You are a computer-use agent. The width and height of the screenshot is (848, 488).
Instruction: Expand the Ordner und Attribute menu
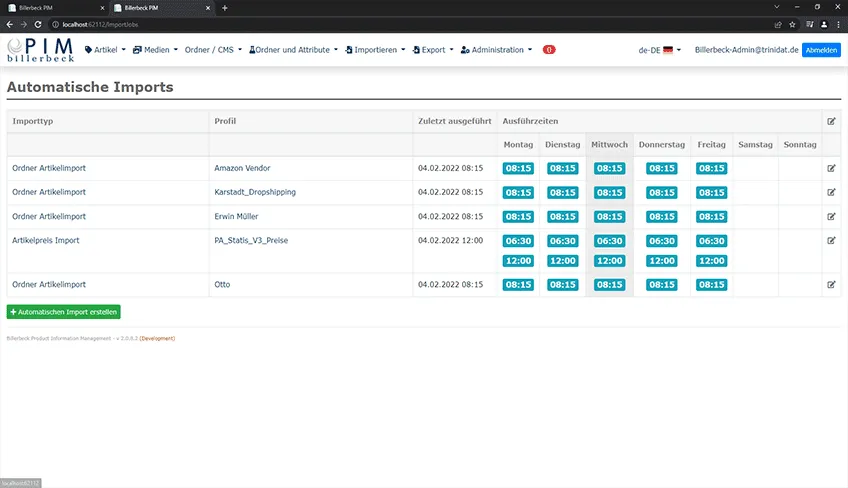[x=293, y=50]
